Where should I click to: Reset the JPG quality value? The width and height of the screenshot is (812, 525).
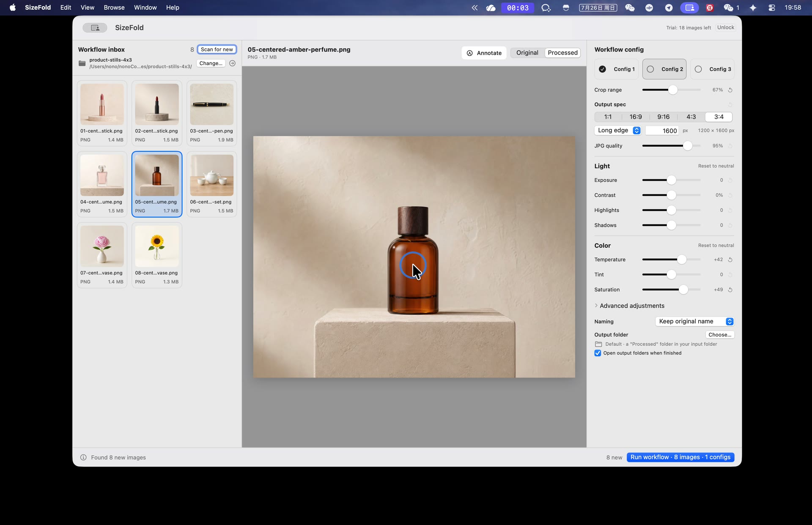pyautogui.click(x=730, y=146)
